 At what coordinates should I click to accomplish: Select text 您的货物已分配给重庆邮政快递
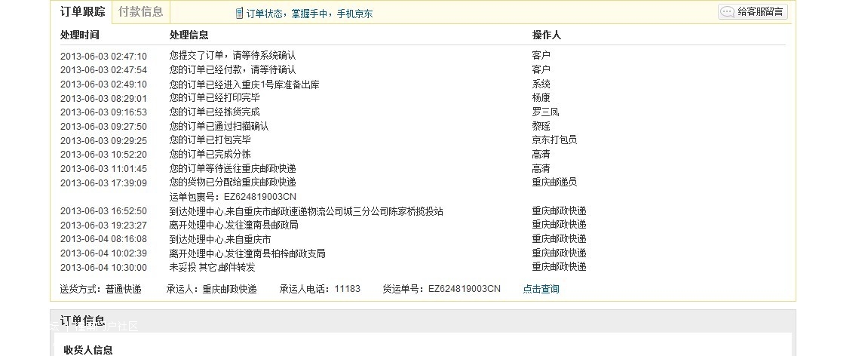coord(232,183)
